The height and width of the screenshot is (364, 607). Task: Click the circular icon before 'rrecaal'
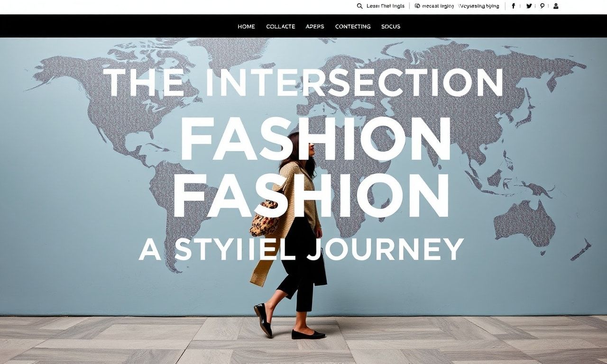(x=417, y=6)
